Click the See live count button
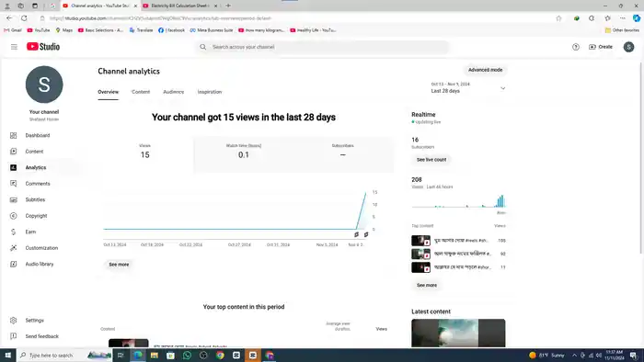Screen dimensions: 644x362 pos(431,160)
